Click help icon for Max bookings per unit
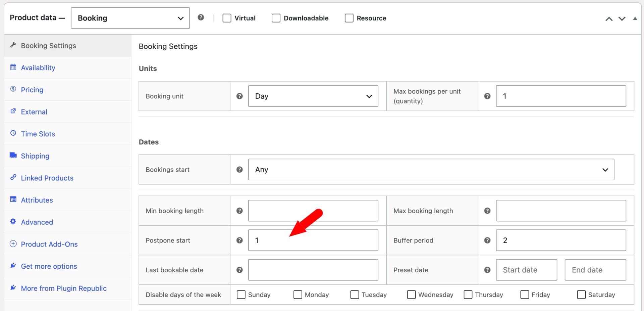This screenshot has height=311, width=644. [487, 96]
